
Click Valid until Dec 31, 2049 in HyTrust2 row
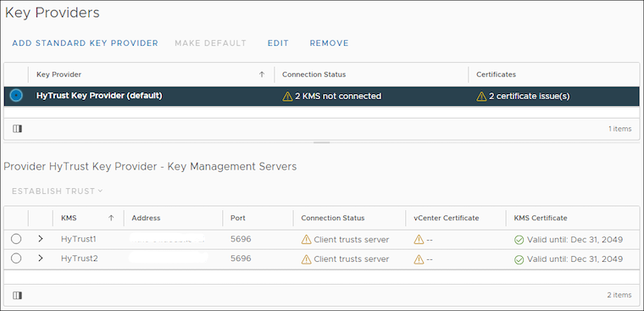click(575, 259)
